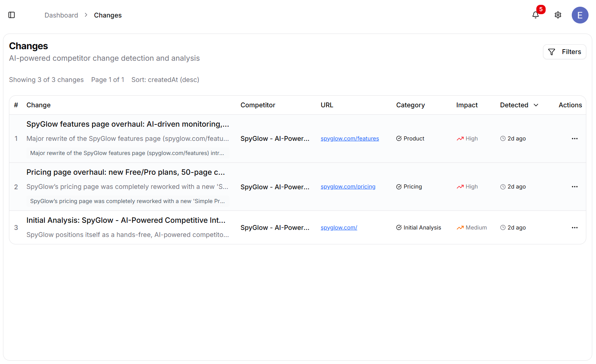Click the Medium impact label
The height and width of the screenshot is (364, 596).
coord(476,228)
